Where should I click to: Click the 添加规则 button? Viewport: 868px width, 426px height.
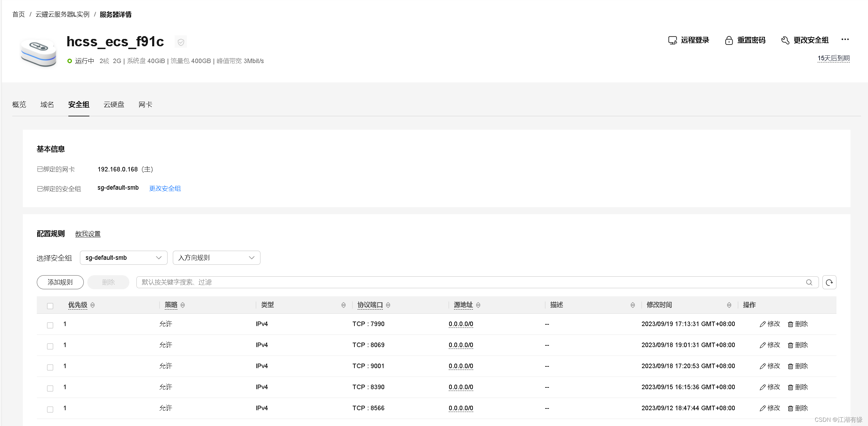(x=60, y=282)
